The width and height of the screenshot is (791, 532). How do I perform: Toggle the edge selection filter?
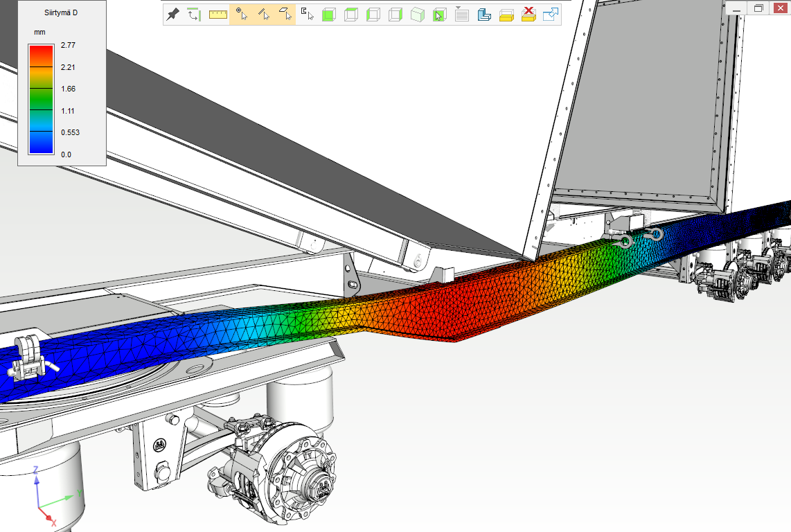click(263, 14)
